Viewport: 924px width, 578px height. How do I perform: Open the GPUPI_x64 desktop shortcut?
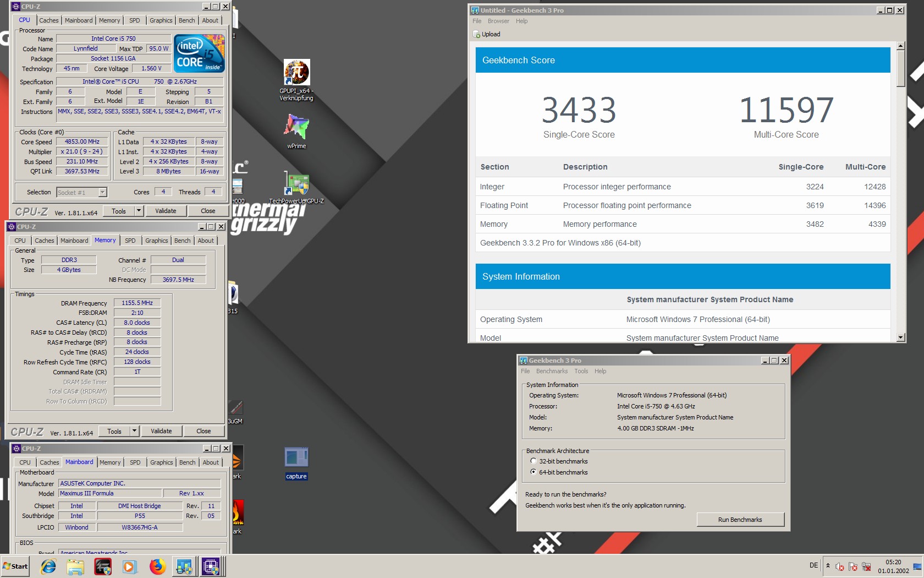pyautogui.click(x=296, y=80)
